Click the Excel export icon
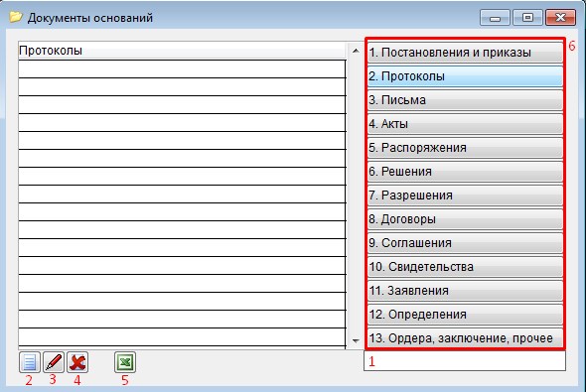The width and height of the screenshot is (586, 392). (x=125, y=362)
